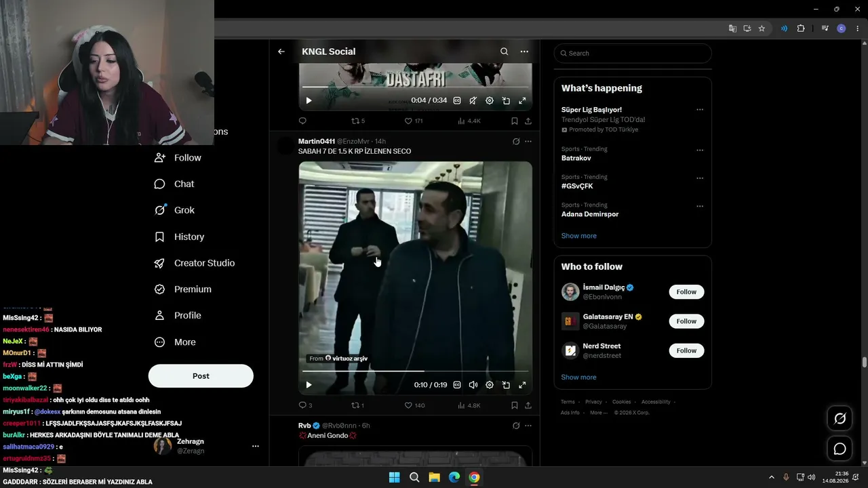
Task: Show hidden system tray icons
Action: click(x=771, y=477)
